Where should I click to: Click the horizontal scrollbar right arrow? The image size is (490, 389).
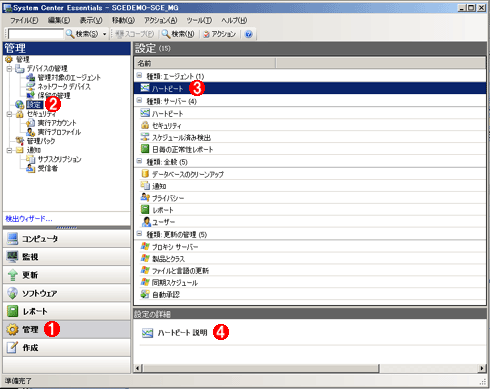pyautogui.click(x=482, y=368)
